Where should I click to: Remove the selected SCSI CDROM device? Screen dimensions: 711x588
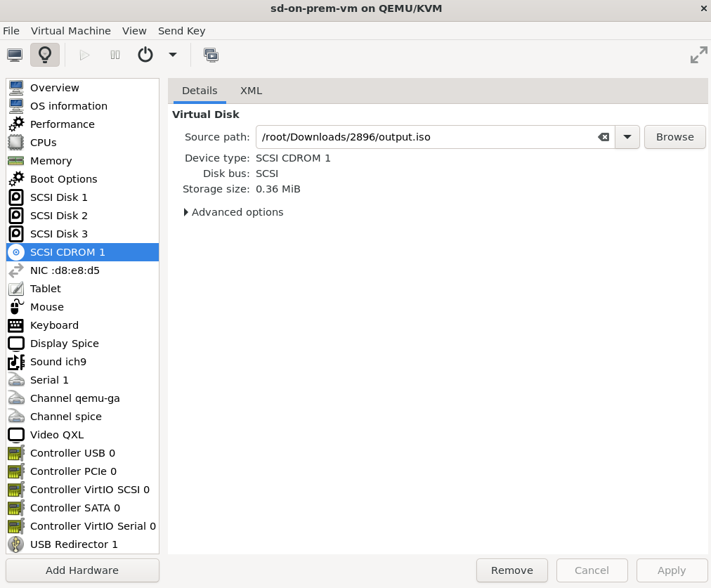(x=511, y=570)
